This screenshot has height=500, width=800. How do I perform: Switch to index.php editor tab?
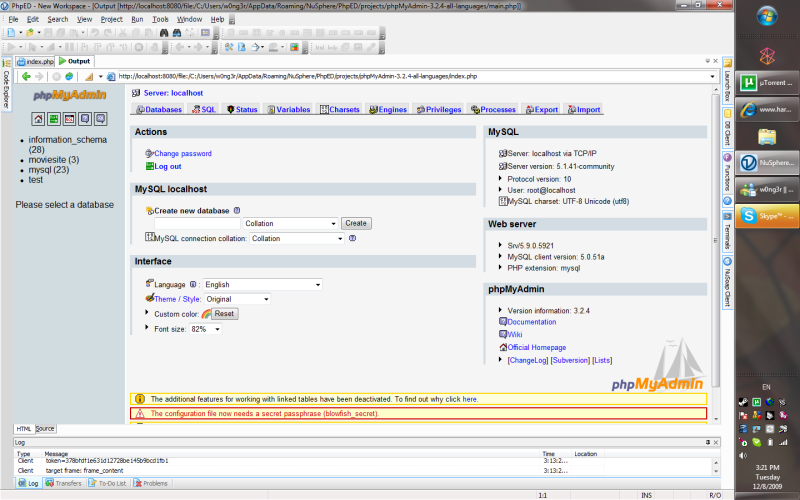coord(35,61)
